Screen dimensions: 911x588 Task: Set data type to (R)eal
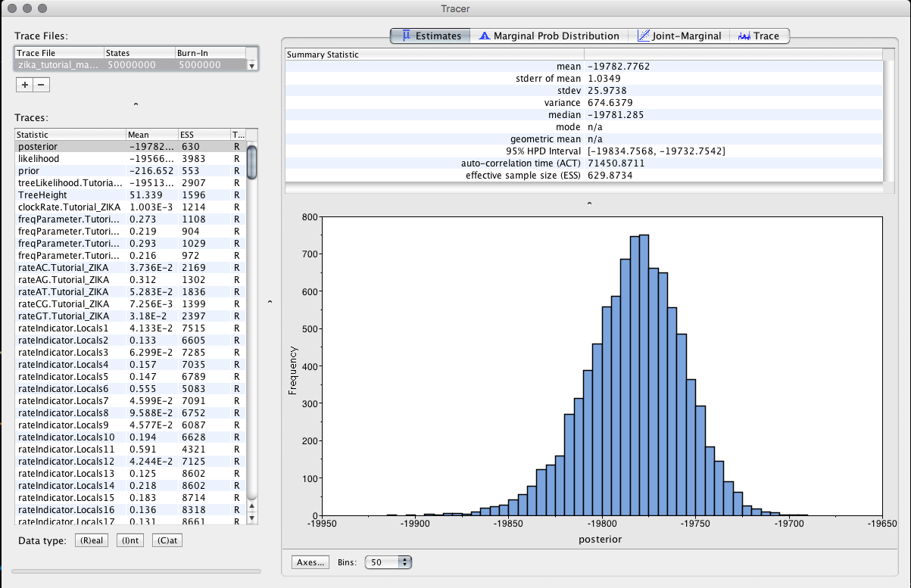tap(92, 540)
